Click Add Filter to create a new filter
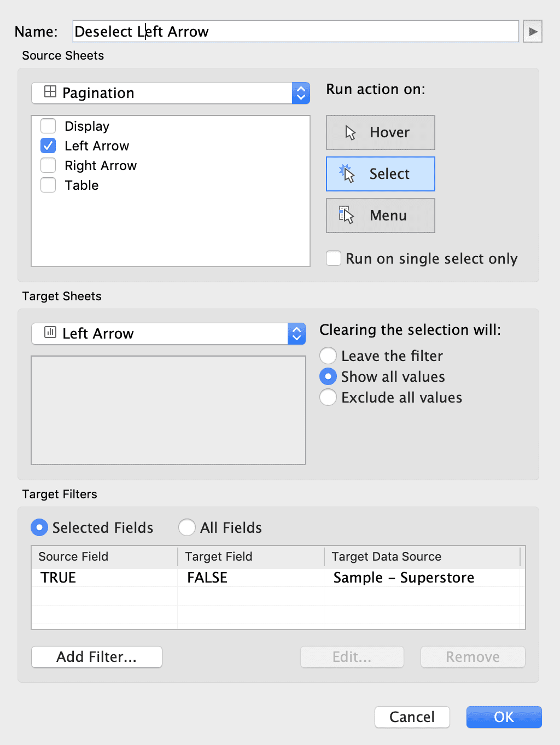Viewport: 560px width, 745px height. pos(96,657)
